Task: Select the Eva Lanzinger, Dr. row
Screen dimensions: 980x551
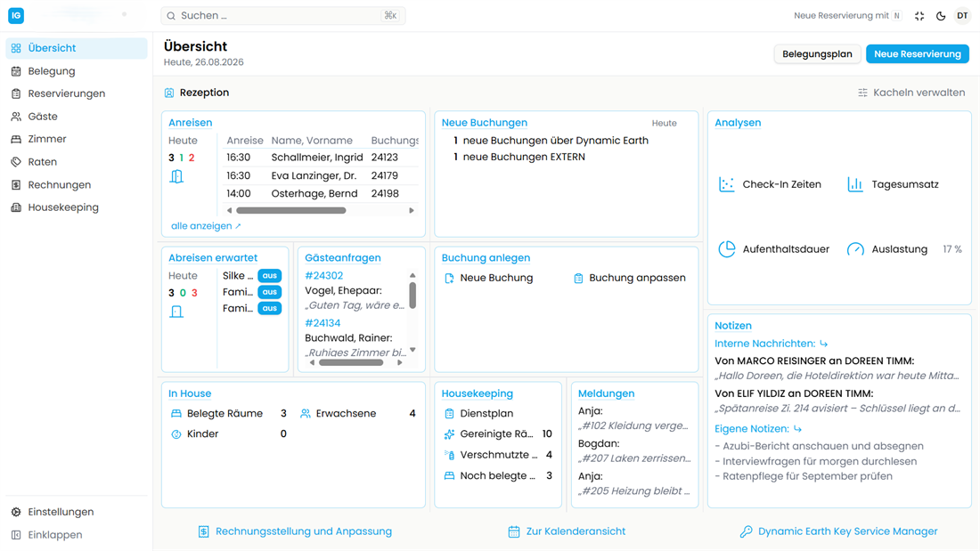Action: (x=322, y=175)
